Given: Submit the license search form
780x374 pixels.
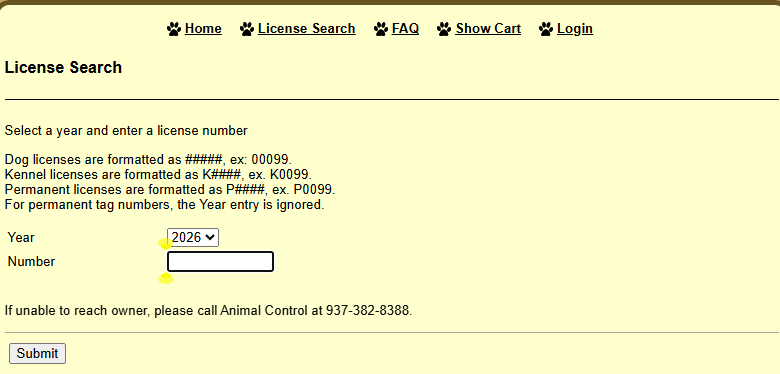Looking at the screenshot, I should coord(37,354).
